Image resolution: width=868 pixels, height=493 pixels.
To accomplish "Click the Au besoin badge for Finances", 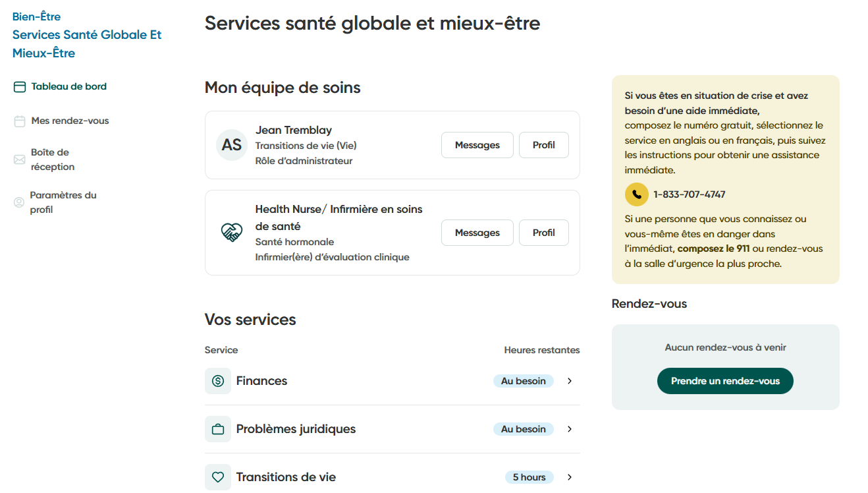I will (x=523, y=380).
